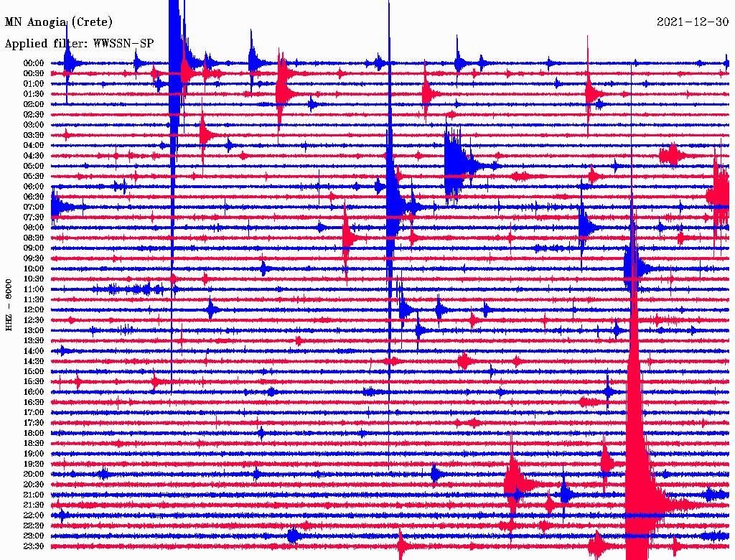Select the 20:00 time row label
Viewport: 735px width, 560px height.
click(x=34, y=474)
